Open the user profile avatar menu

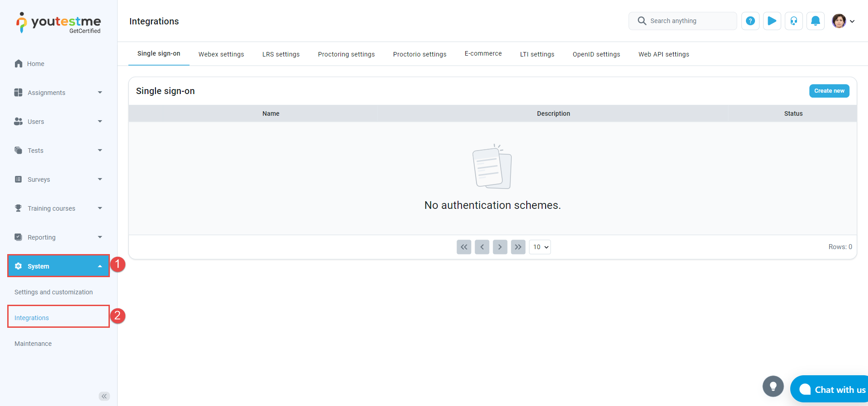(843, 21)
